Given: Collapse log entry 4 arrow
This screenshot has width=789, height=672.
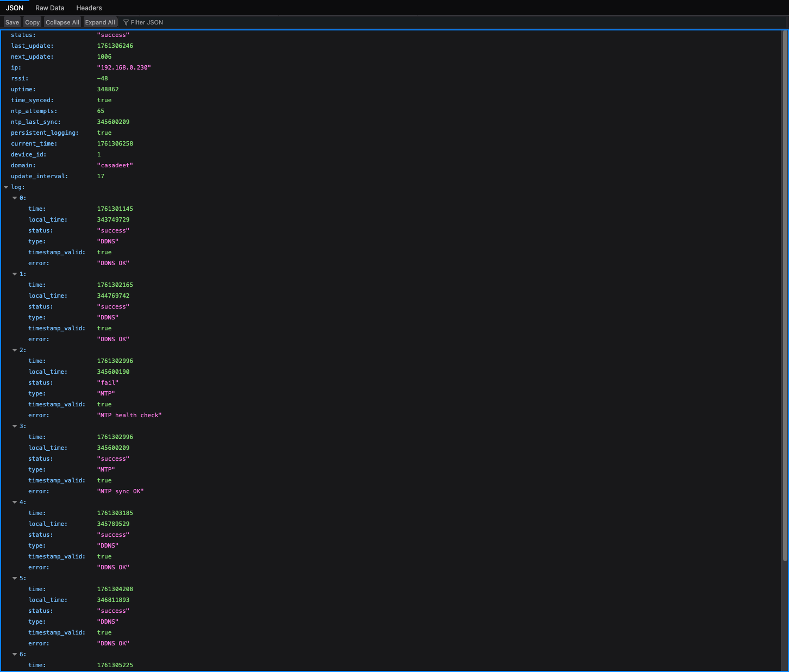Looking at the screenshot, I should pos(15,502).
